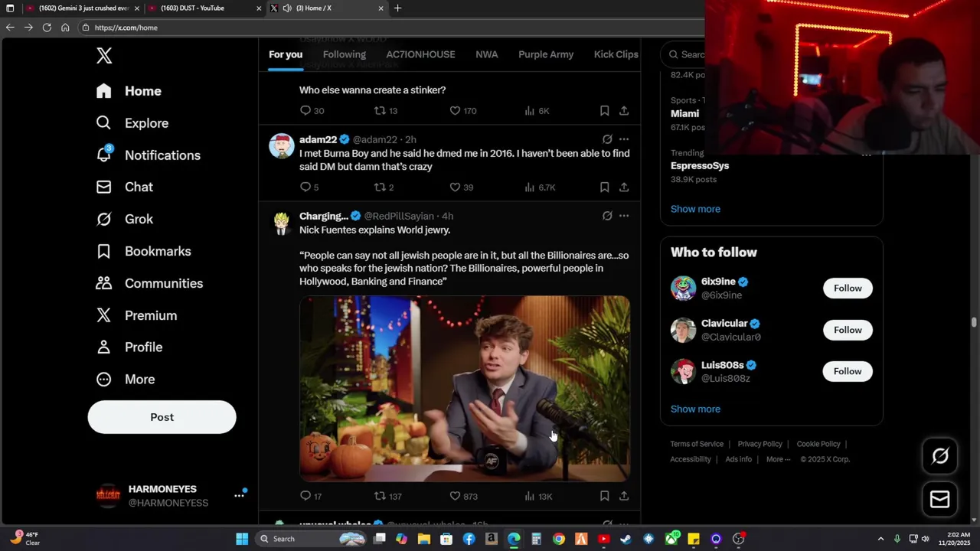Switch to Following tab

[345, 54]
